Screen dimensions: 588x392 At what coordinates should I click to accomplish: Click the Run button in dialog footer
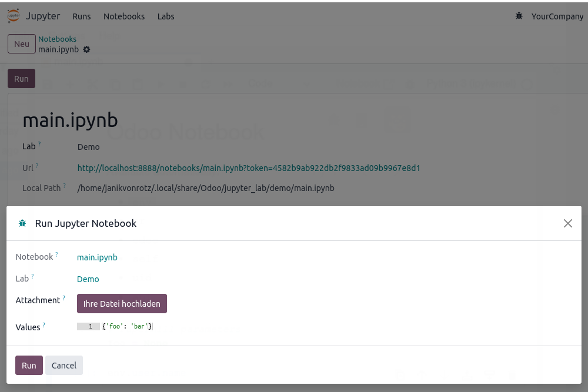[x=29, y=365]
